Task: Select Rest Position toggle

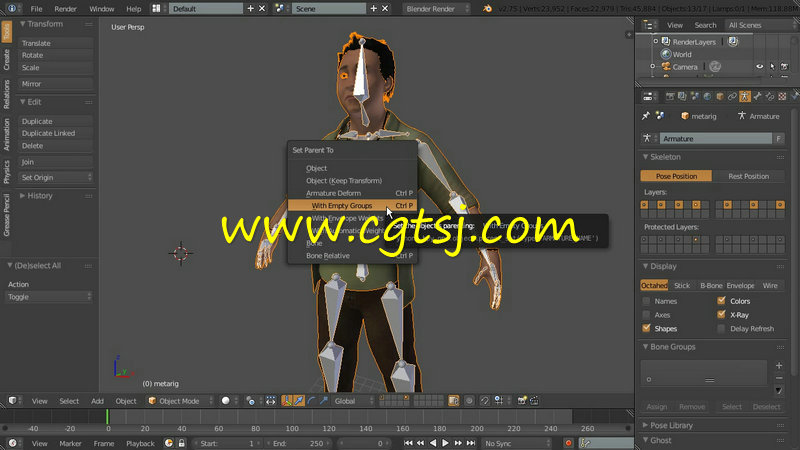Action: pos(748,176)
